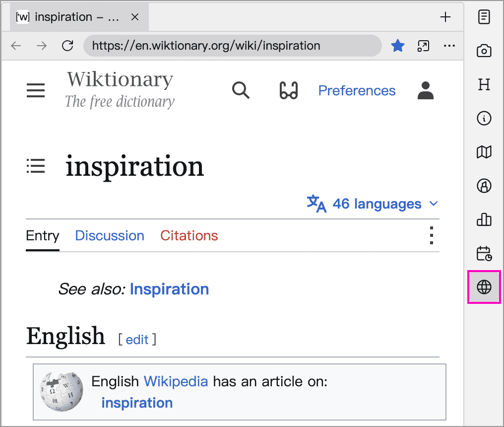Click the pop-out window icon in the toolbar
The width and height of the screenshot is (504, 427).
(x=423, y=46)
